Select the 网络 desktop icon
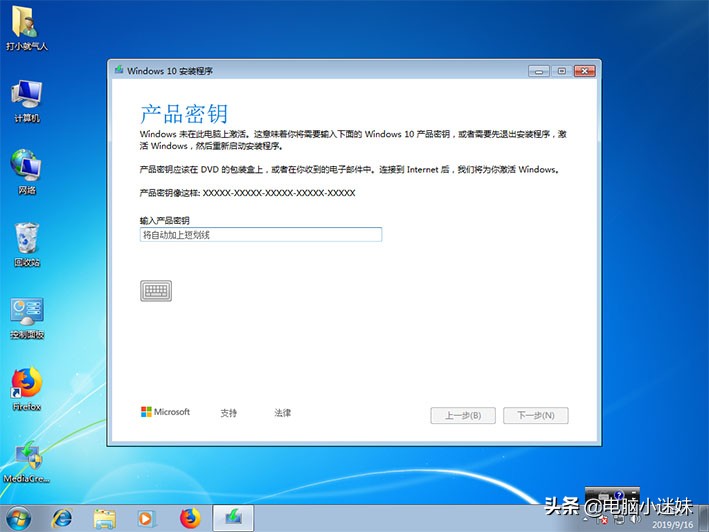The image size is (709, 532). pos(27,172)
